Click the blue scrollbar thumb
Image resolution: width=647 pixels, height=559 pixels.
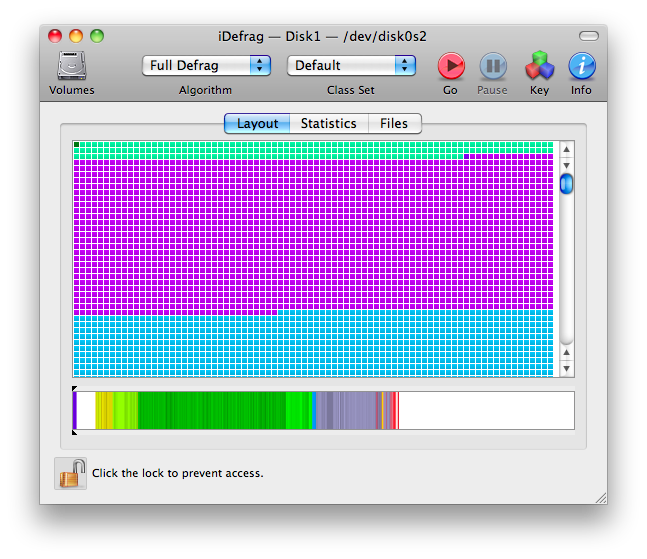point(567,184)
